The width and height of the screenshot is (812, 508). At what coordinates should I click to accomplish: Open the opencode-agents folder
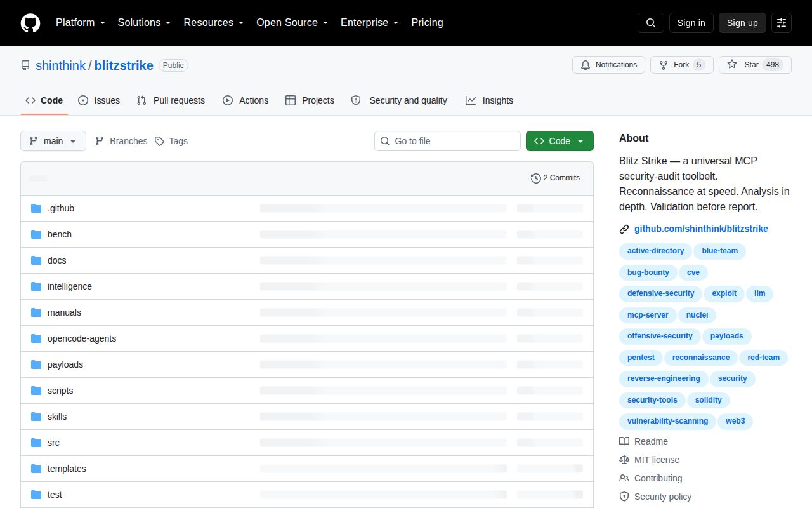point(82,338)
